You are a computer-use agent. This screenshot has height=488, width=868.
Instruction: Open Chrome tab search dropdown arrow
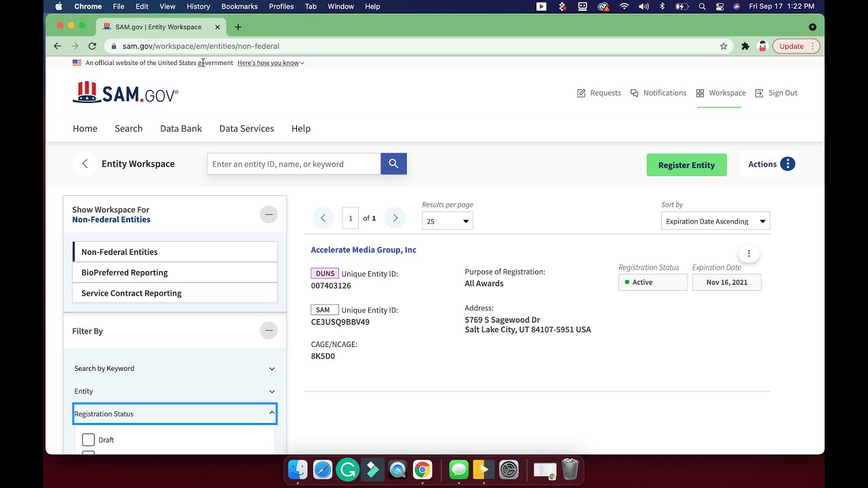[812, 27]
